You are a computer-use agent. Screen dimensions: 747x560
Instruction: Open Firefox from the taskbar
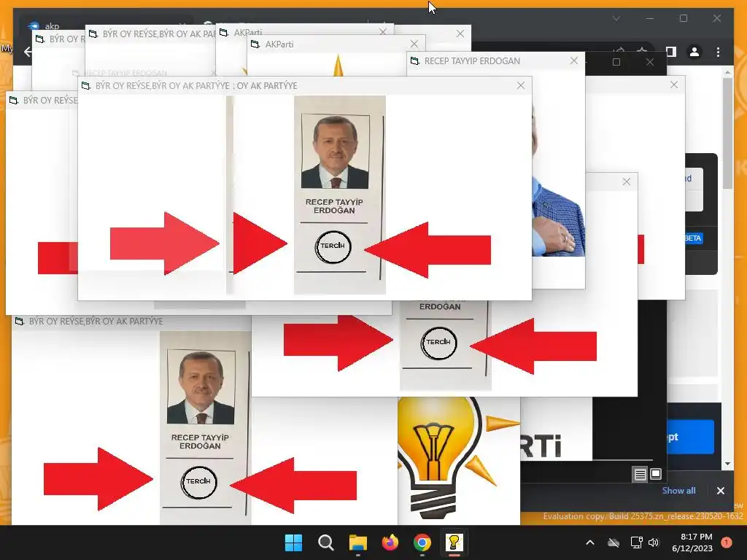pos(390,542)
